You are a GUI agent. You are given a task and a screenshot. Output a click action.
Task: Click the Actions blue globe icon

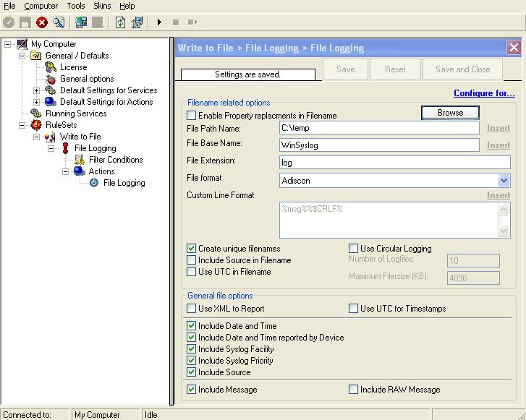(x=79, y=171)
